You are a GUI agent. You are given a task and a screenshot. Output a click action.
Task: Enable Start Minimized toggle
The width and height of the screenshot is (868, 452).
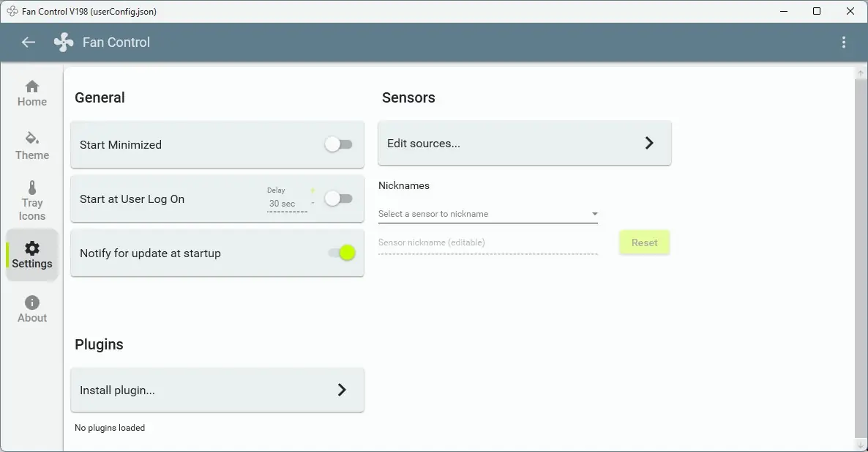pos(339,144)
